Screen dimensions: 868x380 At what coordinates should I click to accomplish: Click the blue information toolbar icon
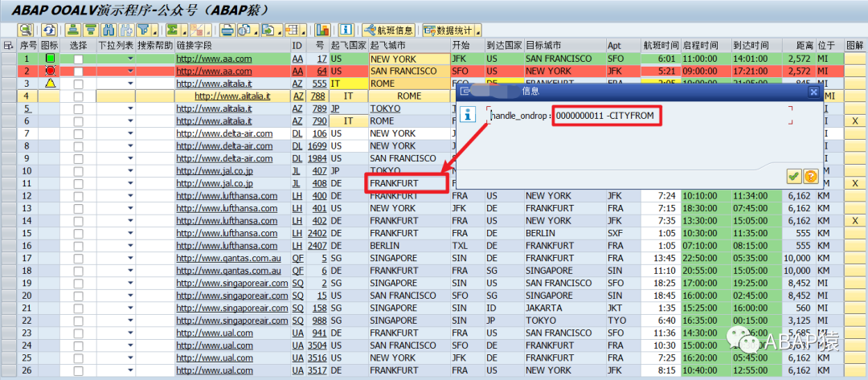coord(346,30)
